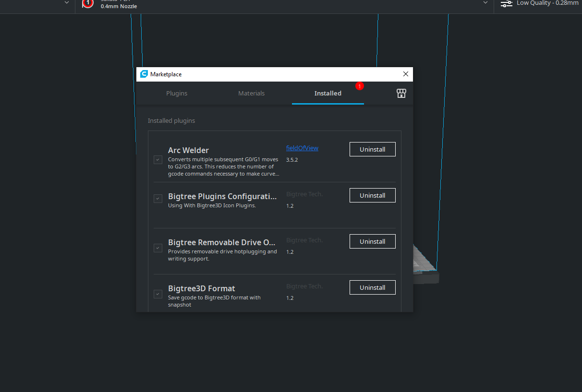The image size is (582, 392).
Task: Disable the Arc Welder plugin checkbox
Action: [x=158, y=160]
